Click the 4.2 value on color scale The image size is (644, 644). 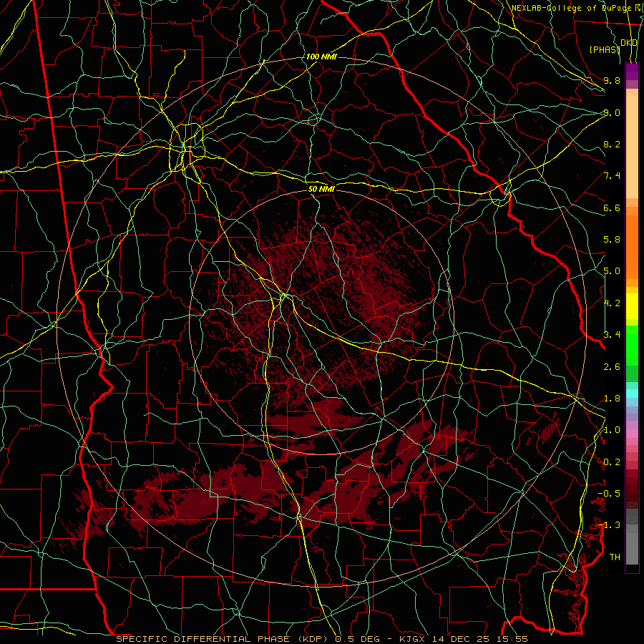tap(612, 303)
